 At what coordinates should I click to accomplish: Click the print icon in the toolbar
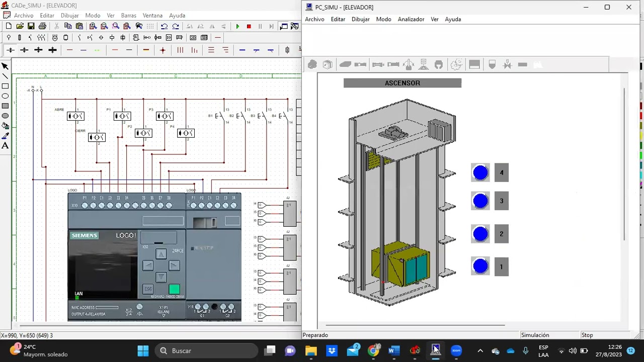click(x=42, y=26)
